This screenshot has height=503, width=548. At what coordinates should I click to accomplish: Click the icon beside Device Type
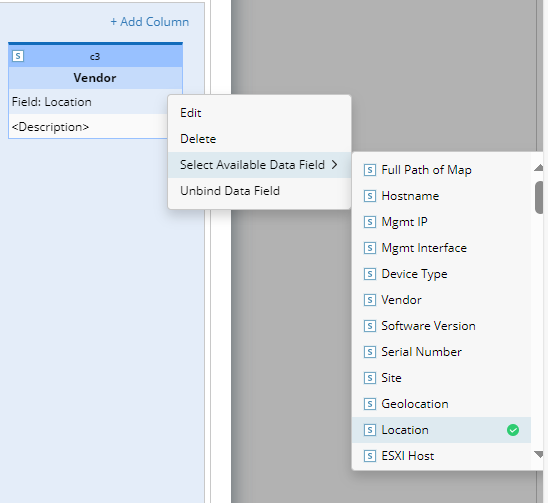[x=370, y=274]
